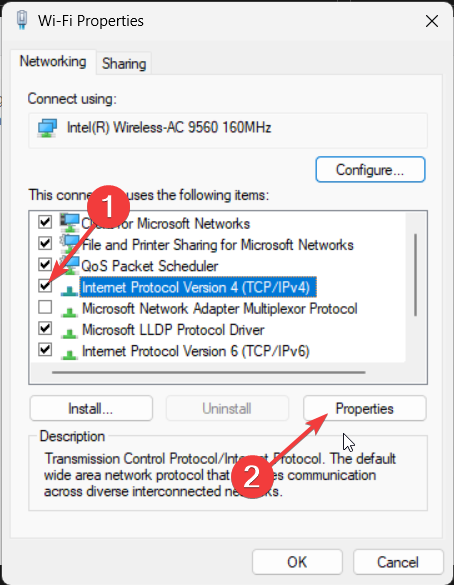The image size is (454, 585).
Task: Click the horizontal scrollbar under items list
Action: (209, 372)
